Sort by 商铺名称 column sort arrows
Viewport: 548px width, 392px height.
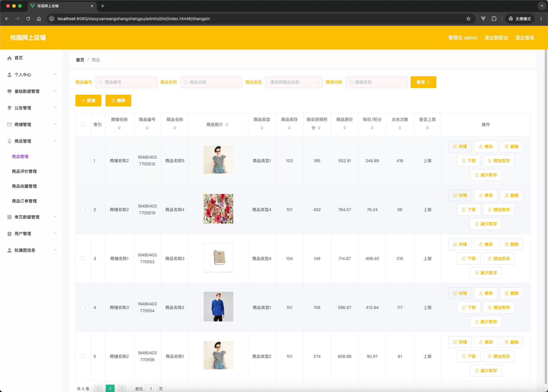click(119, 128)
